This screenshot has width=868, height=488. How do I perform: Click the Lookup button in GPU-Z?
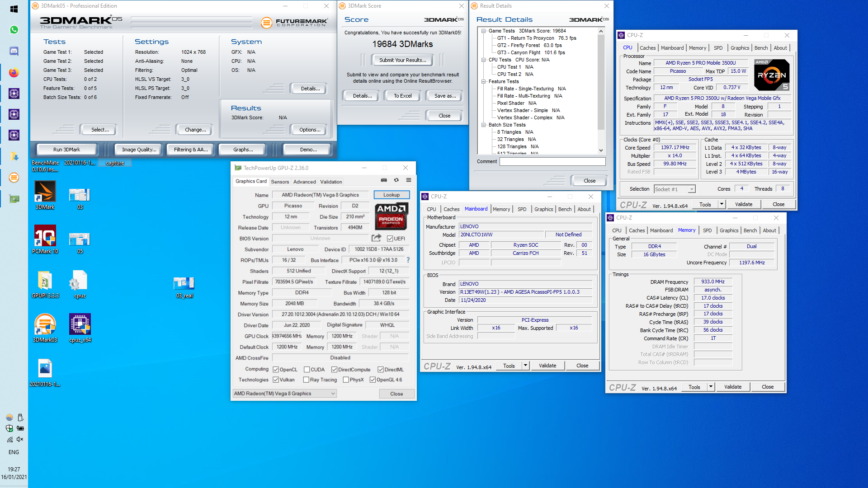point(392,195)
